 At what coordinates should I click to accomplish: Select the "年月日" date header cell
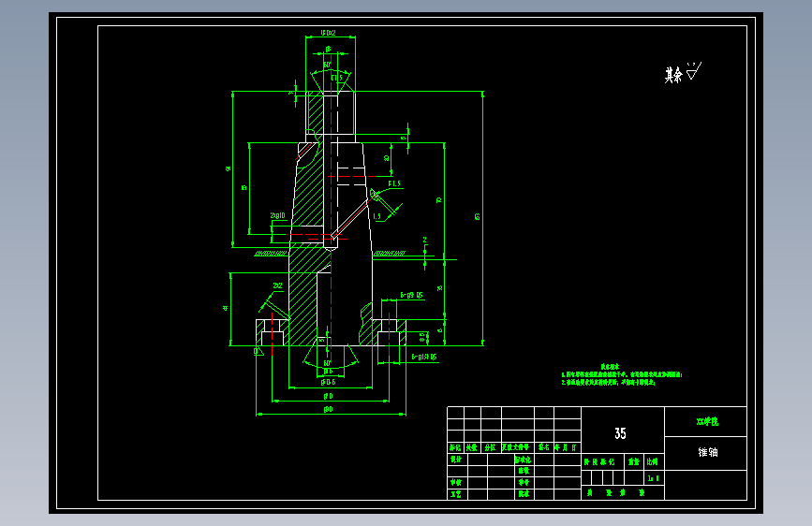click(x=566, y=447)
